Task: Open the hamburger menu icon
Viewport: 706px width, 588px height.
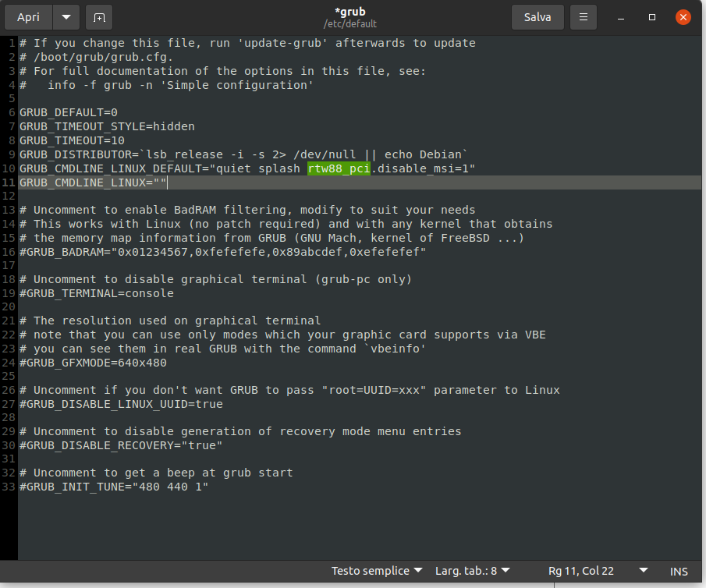Action: [x=584, y=17]
